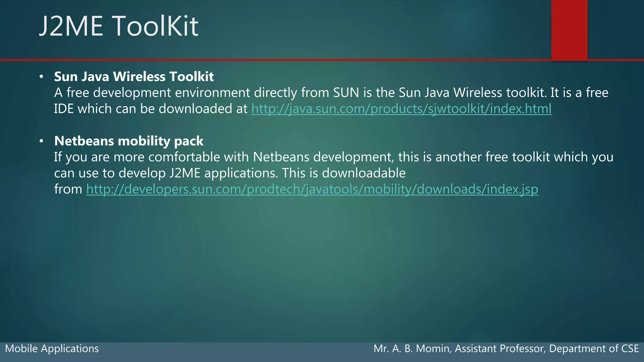Click the sentence starting 'If you are more comfortable'
Image resolution: width=644 pixels, height=362 pixels.
click(x=334, y=157)
